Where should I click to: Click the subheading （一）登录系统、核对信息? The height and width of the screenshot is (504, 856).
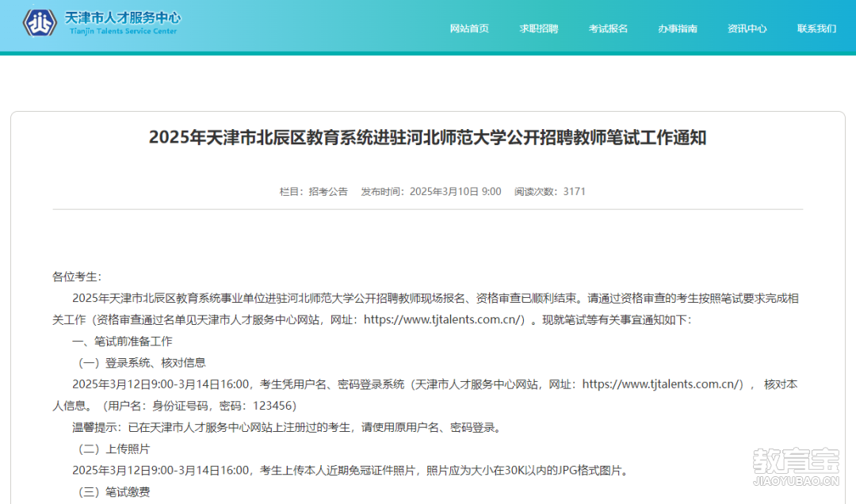142,363
